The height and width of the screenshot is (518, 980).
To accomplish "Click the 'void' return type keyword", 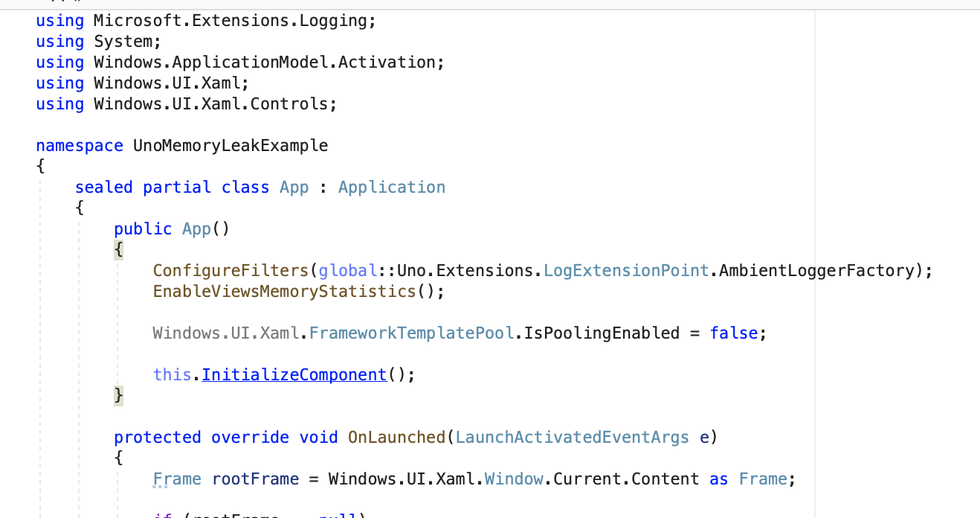I will point(318,437).
